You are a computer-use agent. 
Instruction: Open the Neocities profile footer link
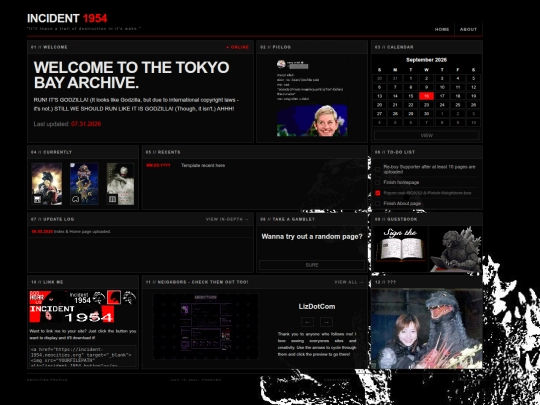point(47,380)
